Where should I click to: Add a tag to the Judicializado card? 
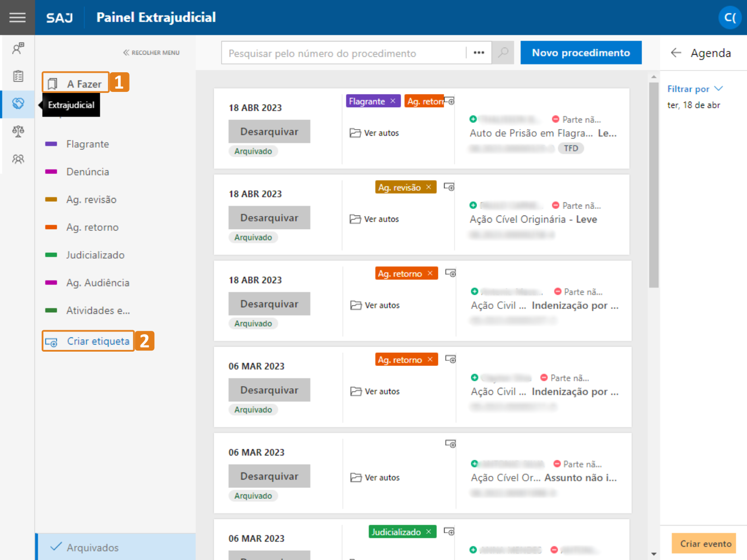(x=449, y=532)
